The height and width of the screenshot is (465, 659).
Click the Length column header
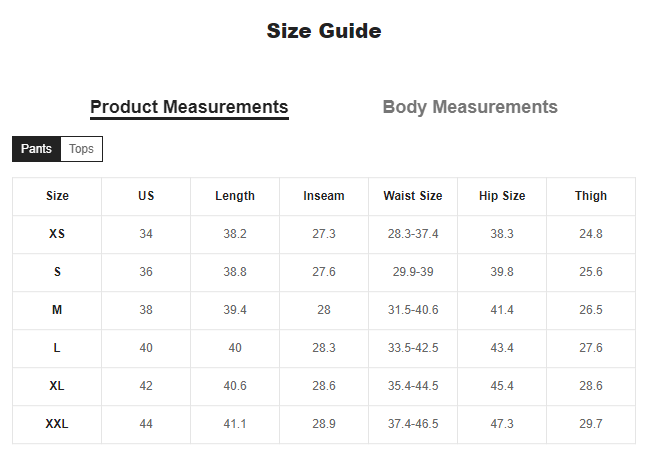coord(235,196)
